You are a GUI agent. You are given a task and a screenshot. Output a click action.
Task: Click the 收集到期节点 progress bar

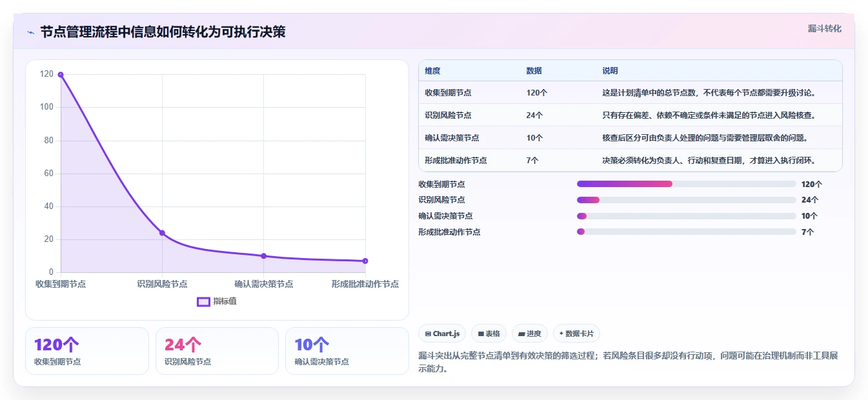point(686,184)
